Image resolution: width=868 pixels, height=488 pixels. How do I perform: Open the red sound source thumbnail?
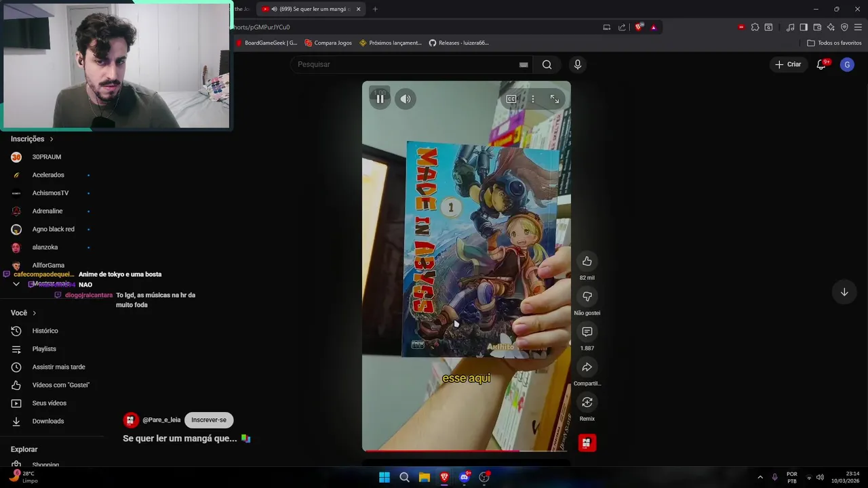click(587, 443)
